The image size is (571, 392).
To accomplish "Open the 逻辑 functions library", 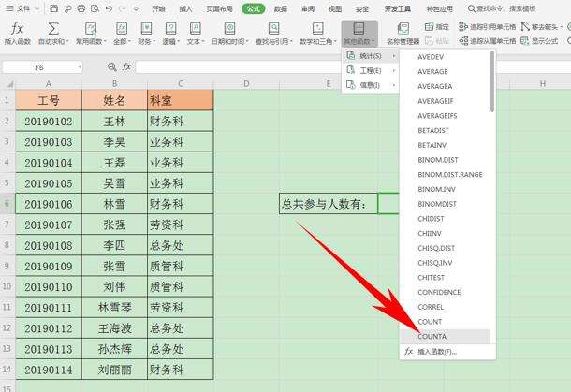I will coord(170,28).
